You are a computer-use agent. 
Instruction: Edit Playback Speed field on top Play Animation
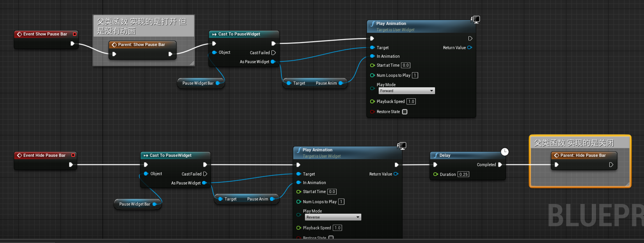pyautogui.click(x=411, y=101)
